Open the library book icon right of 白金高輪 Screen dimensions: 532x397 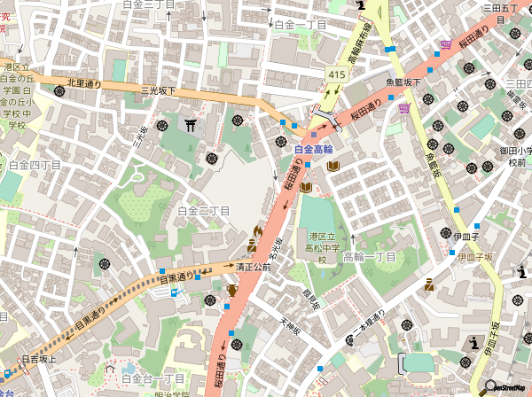(333, 167)
